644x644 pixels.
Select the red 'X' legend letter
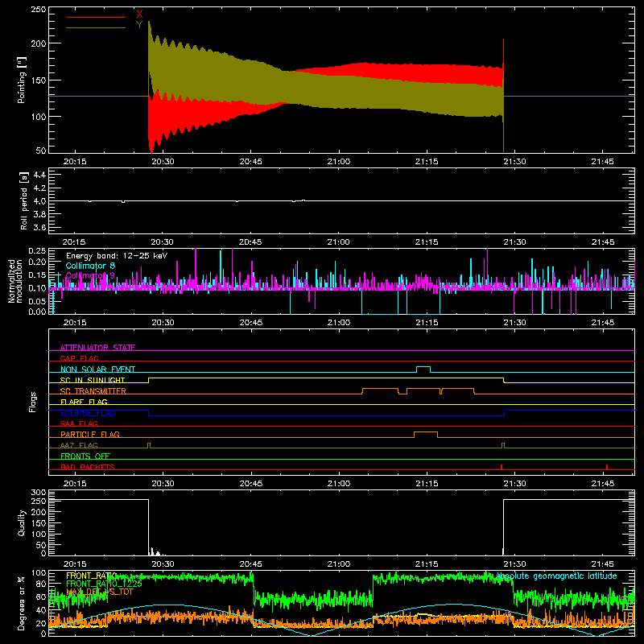pos(139,14)
